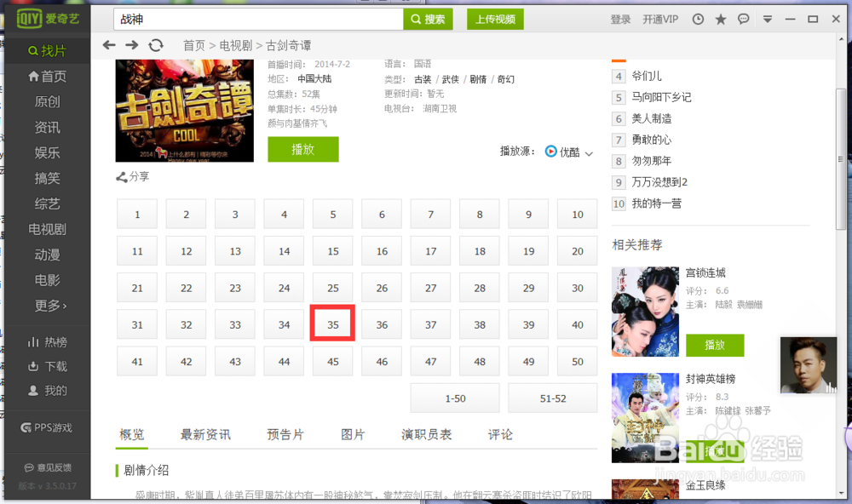Open 娱乐 category in sidebar
This screenshot has height=504, width=852.
tap(47, 152)
